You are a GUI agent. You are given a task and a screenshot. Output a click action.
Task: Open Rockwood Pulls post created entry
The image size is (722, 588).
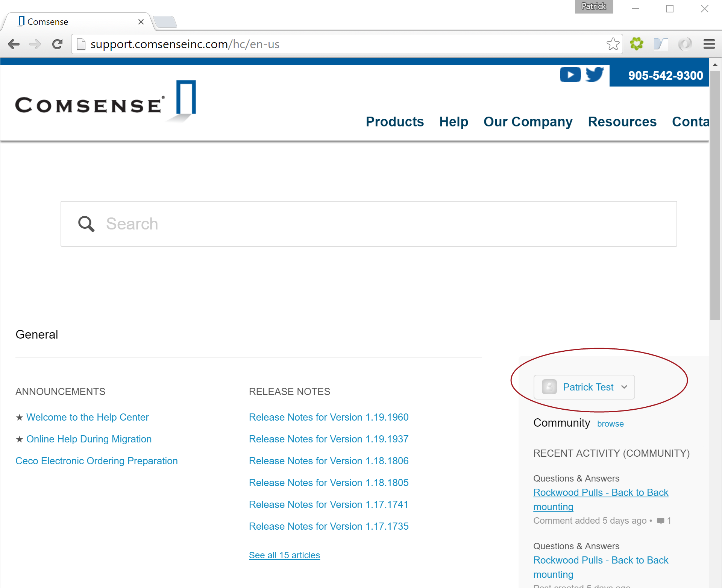[601, 567]
